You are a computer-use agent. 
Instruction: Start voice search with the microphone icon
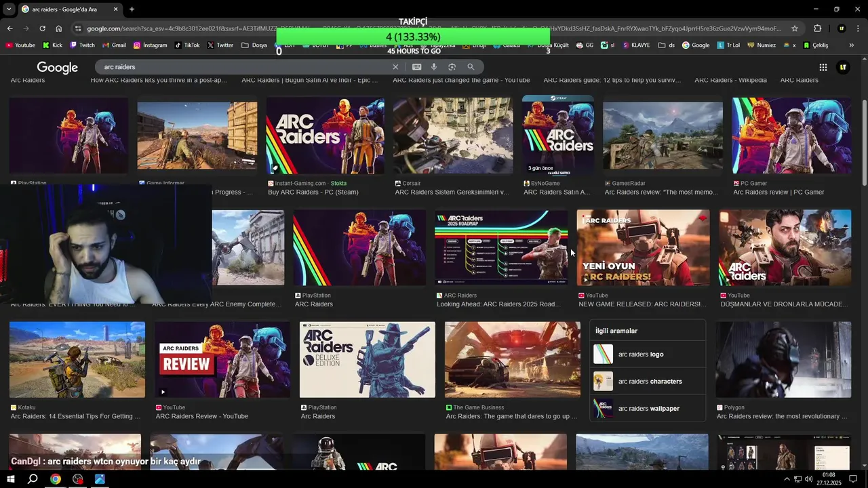pos(434,67)
